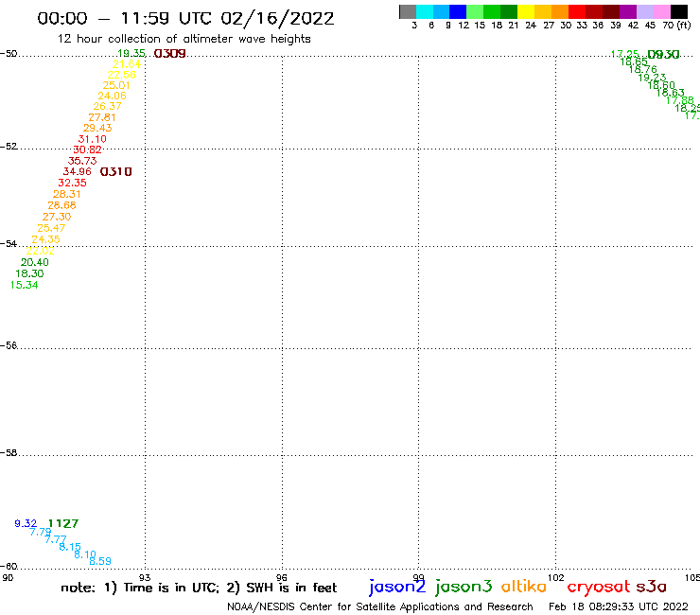The width and height of the screenshot is (700, 615).
Task: Click the 27.81 reading
Action: 102,117
